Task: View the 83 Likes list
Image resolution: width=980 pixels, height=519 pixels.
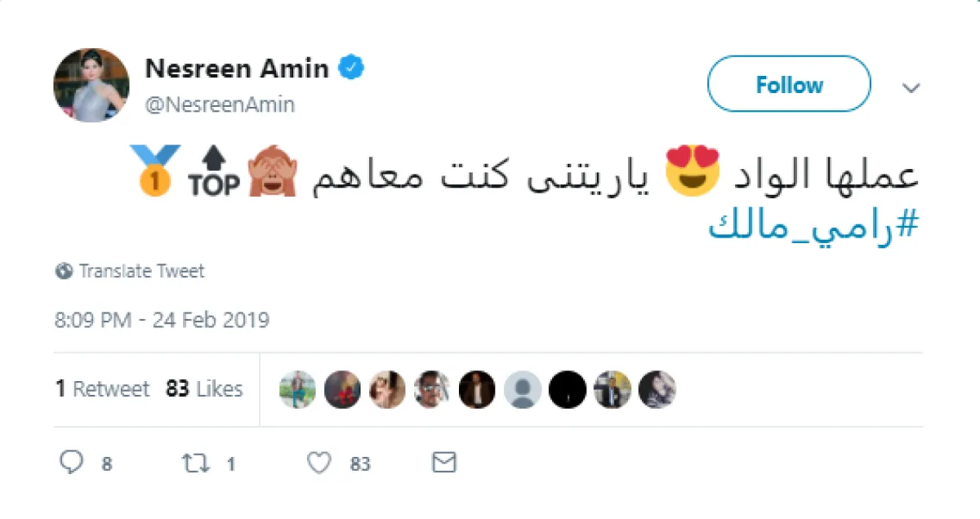Action: click(x=204, y=389)
